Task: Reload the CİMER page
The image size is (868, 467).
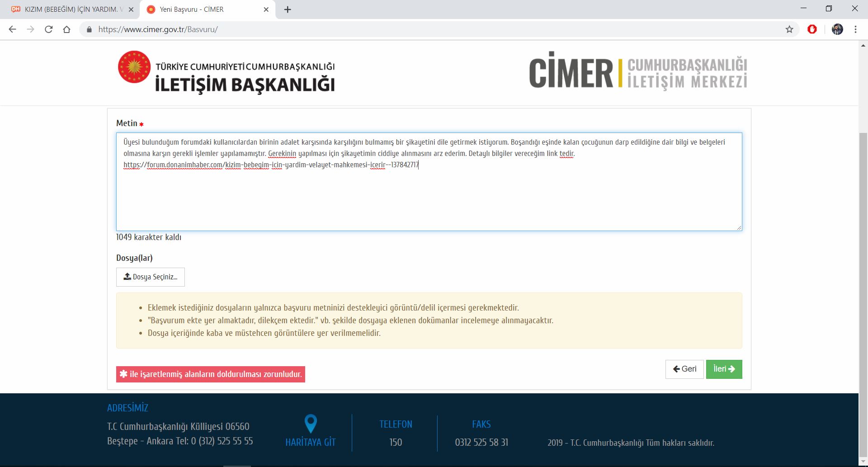Action: [x=49, y=29]
